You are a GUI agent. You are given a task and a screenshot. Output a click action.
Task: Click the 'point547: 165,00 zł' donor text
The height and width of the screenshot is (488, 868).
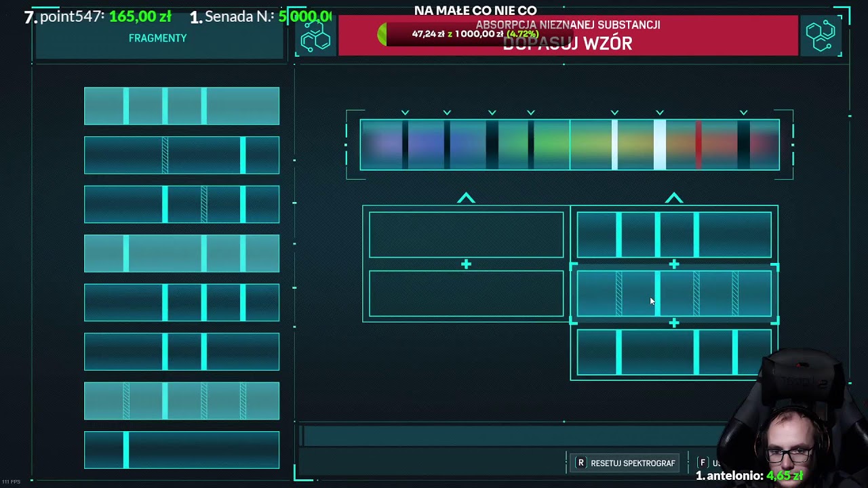coord(106,16)
